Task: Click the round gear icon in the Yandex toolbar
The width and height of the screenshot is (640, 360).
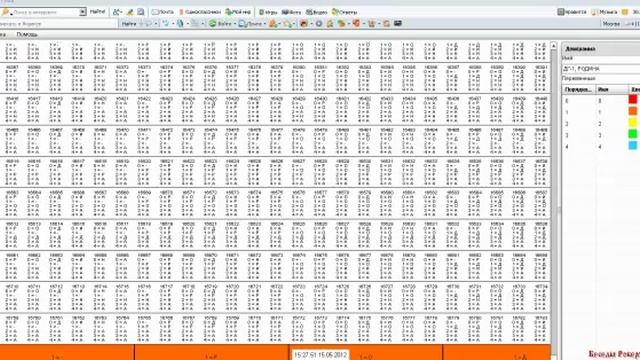Action: [x=319, y=24]
